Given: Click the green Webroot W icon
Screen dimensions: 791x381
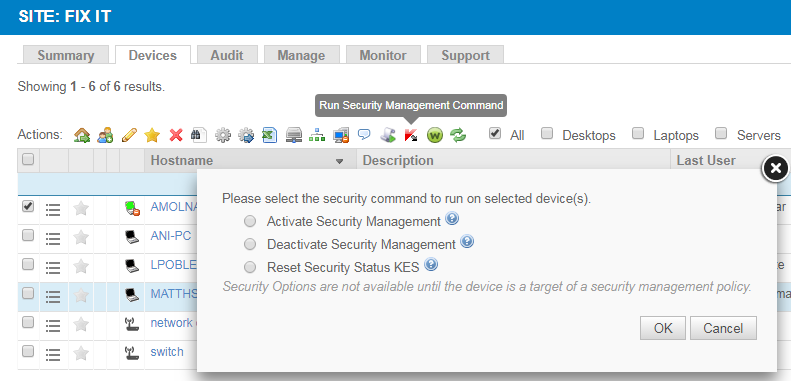Looking at the screenshot, I should coord(434,135).
